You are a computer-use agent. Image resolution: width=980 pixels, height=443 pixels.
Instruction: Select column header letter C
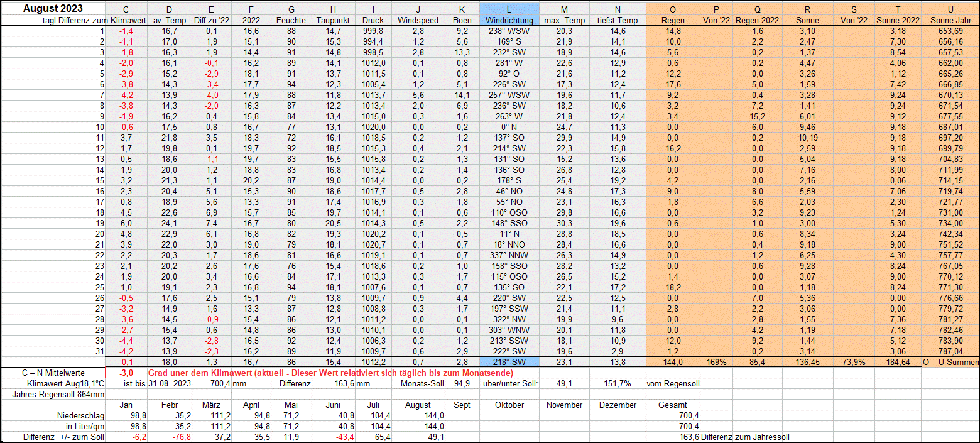pyautogui.click(x=126, y=9)
